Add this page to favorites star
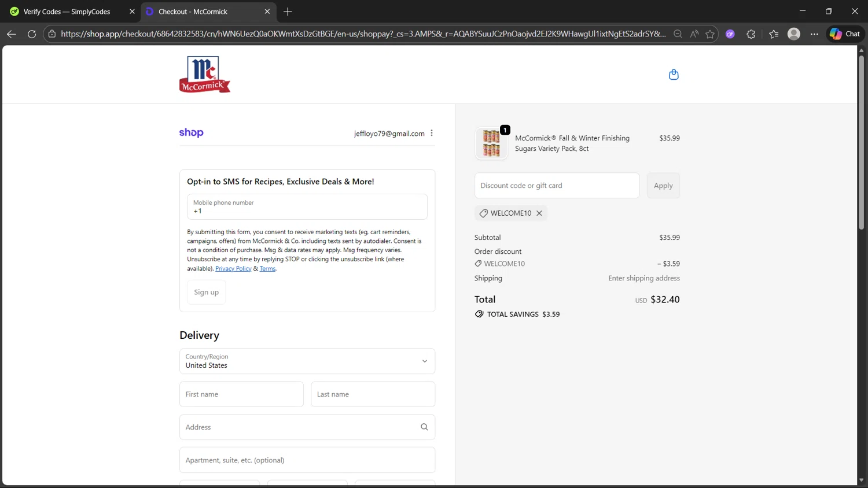Screen dimensions: 868x488 click(710, 34)
